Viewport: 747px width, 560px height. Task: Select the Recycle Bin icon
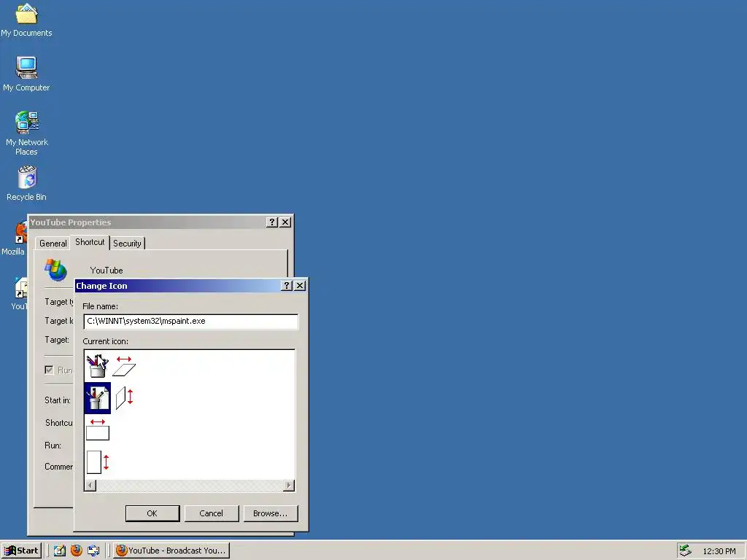pos(27,183)
